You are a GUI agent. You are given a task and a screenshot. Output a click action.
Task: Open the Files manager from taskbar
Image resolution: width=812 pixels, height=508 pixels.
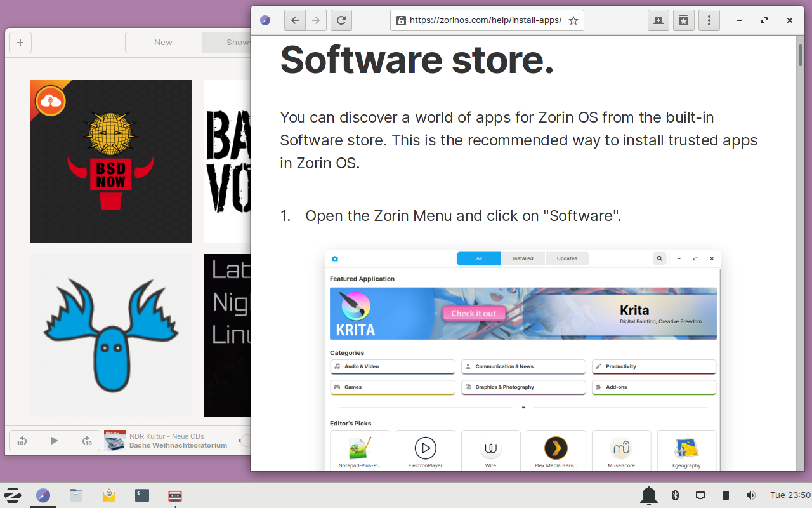pos(76,495)
